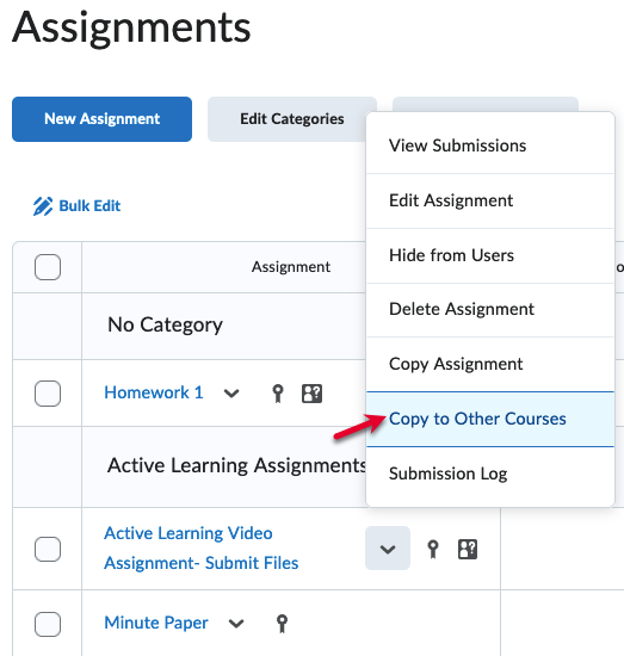Screen dimensions: 624x656
Task: Click key icon next to Homework 1
Action: coord(279,393)
